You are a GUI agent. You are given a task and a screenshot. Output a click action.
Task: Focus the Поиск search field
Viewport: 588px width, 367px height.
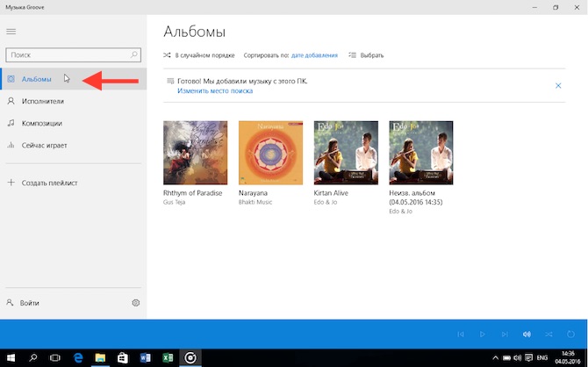click(x=74, y=54)
